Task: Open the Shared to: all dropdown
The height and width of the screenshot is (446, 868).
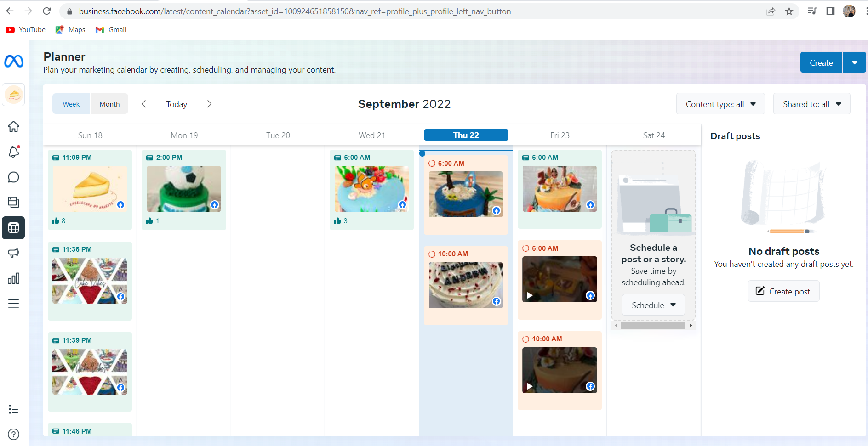Action: (812, 104)
